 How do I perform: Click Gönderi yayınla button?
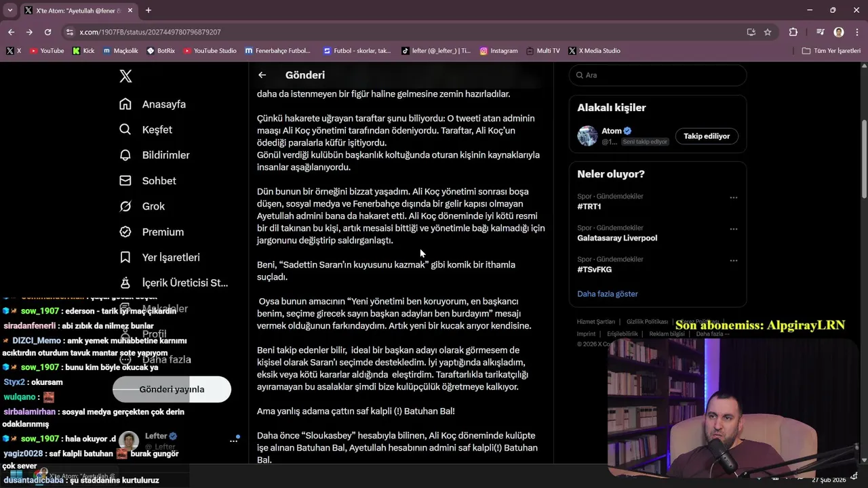point(172,389)
